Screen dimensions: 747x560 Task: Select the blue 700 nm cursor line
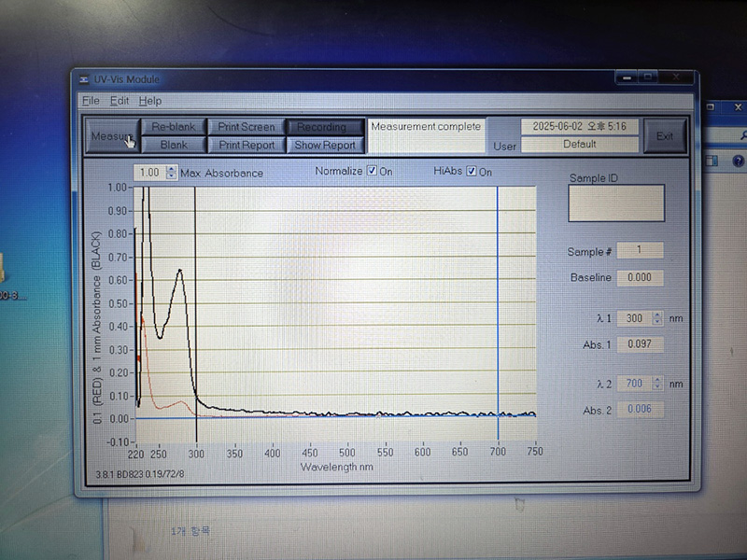click(x=498, y=299)
